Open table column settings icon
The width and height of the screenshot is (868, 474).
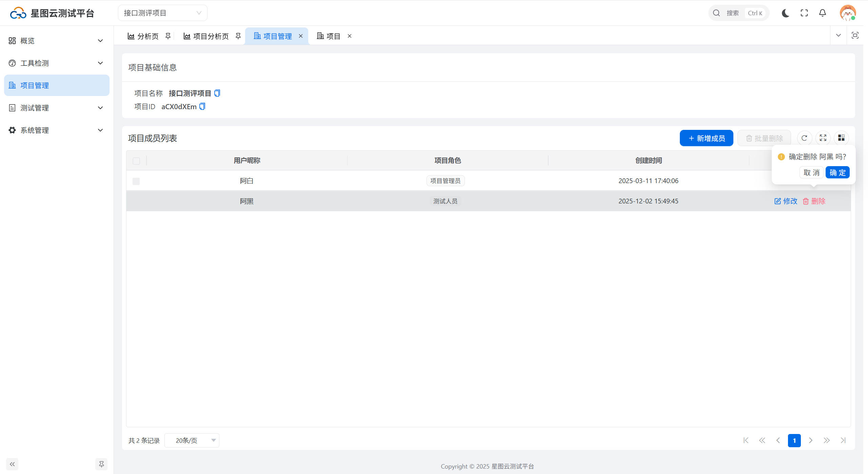click(841, 138)
